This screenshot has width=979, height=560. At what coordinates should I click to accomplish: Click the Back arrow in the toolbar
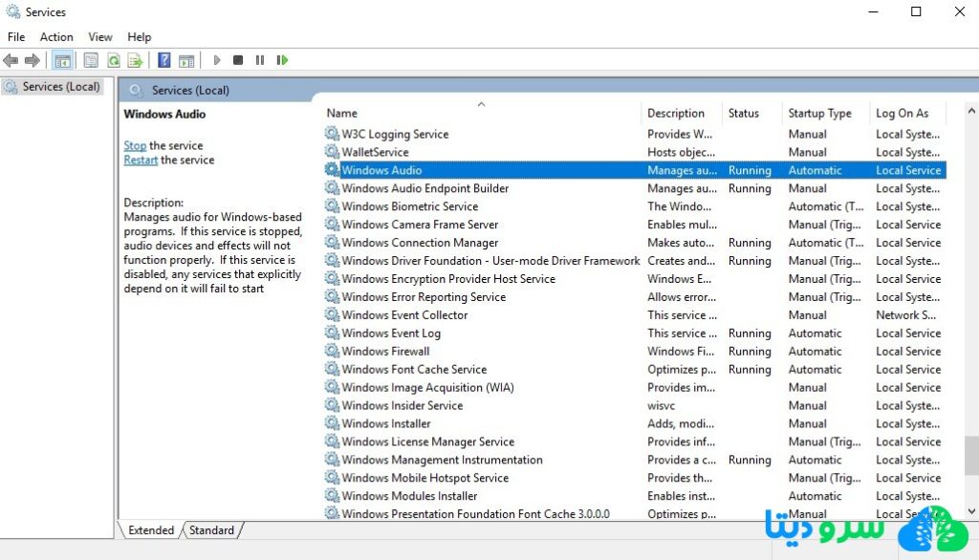(x=11, y=60)
